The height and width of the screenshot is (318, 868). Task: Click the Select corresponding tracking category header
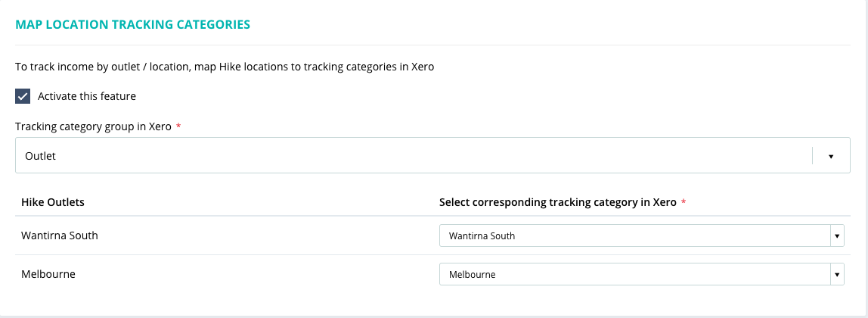point(557,202)
